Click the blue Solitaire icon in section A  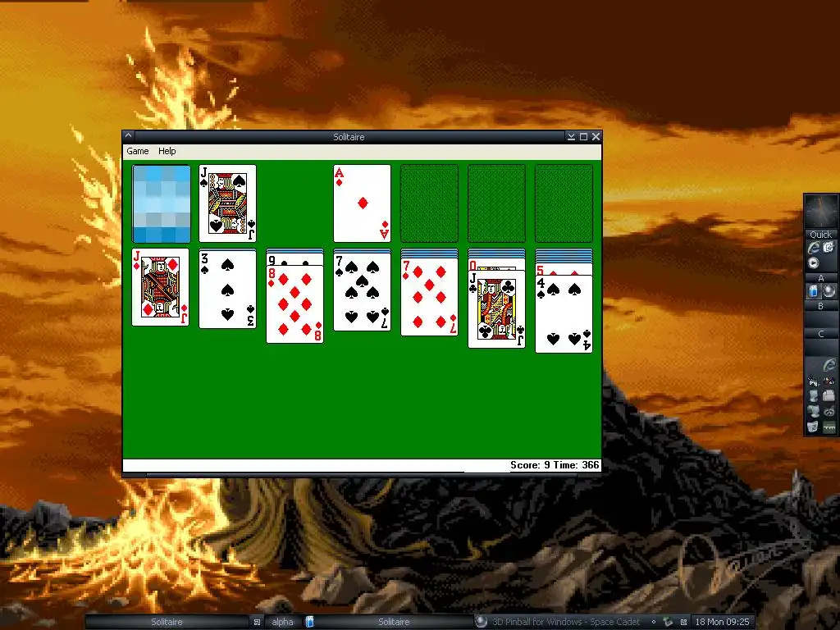coord(814,291)
